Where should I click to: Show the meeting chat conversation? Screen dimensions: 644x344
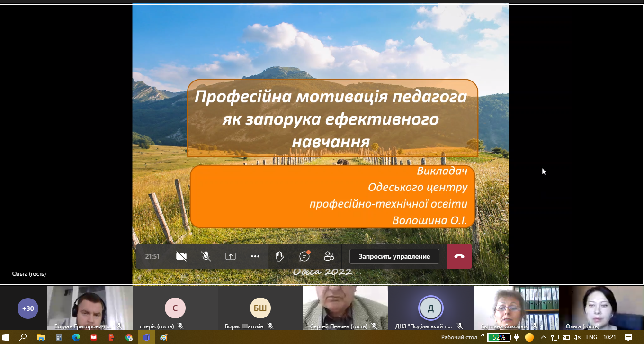[x=304, y=256]
